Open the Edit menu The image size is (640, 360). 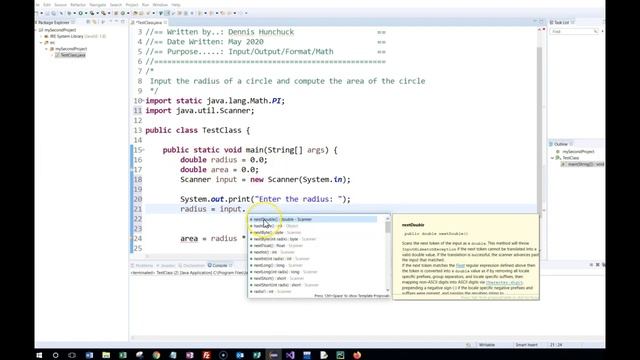(x=47, y=5)
